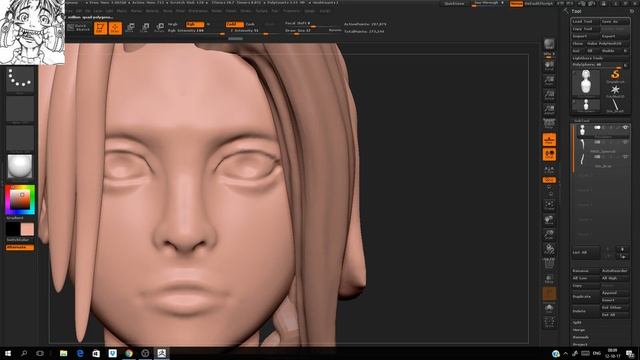
Task: Click the PolyF line fill icon
Action: (x=549, y=264)
